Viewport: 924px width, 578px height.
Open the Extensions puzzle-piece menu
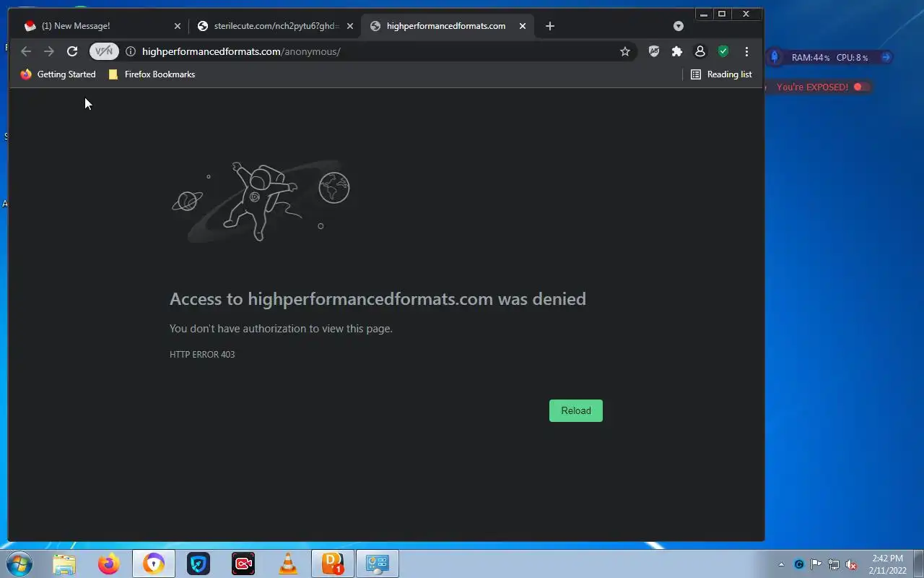677,51
